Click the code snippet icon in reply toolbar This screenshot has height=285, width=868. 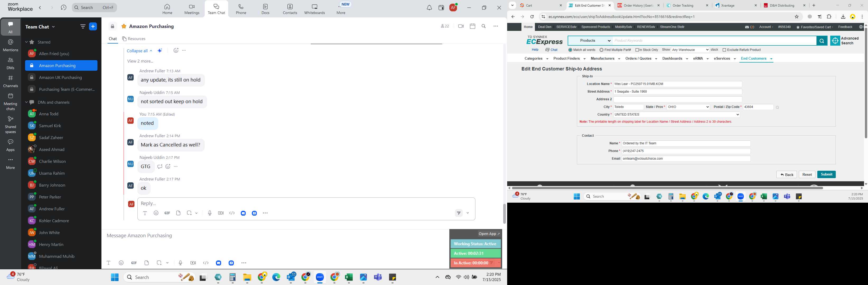232,213
